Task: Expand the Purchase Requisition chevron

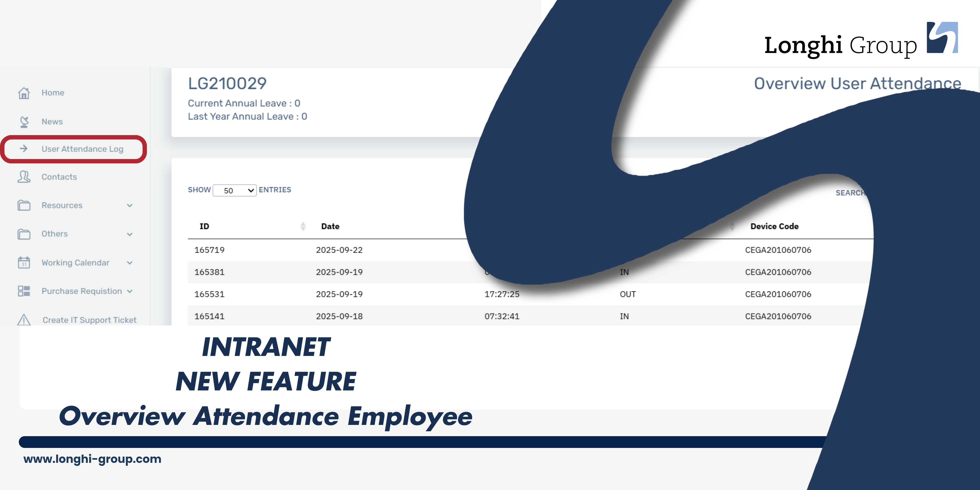Action: click(x=130, y=291)
